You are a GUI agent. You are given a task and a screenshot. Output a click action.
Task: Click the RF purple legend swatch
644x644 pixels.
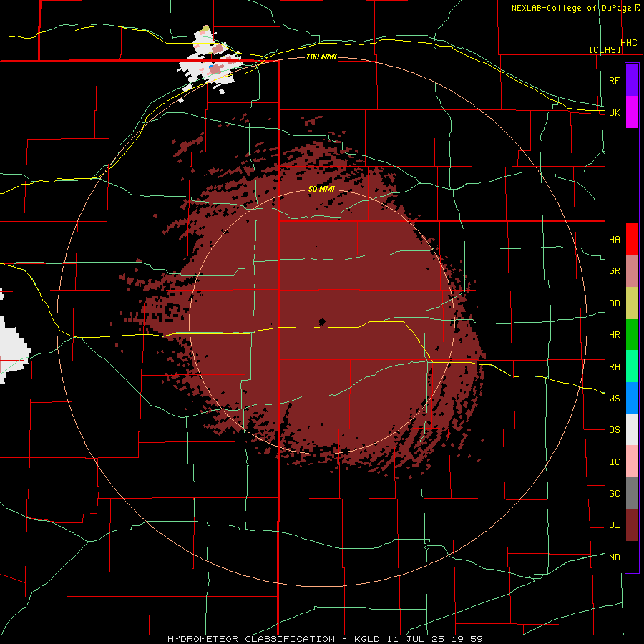point(632,80)
